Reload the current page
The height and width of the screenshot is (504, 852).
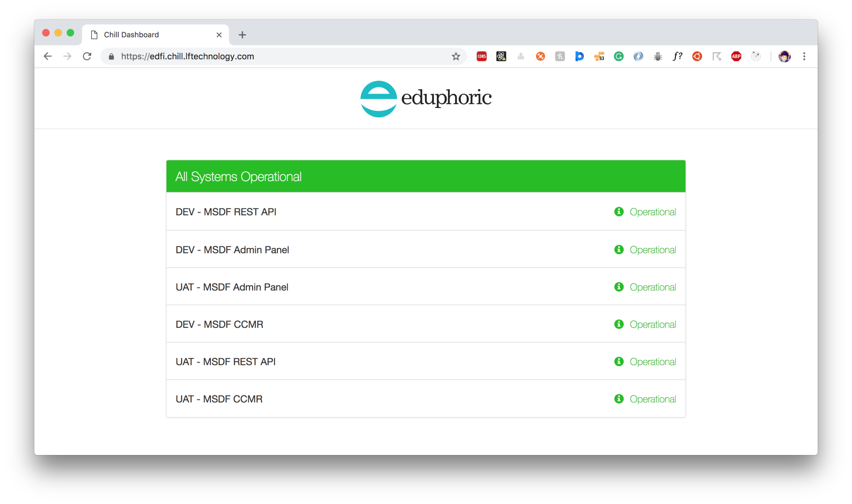click(87, 56)
